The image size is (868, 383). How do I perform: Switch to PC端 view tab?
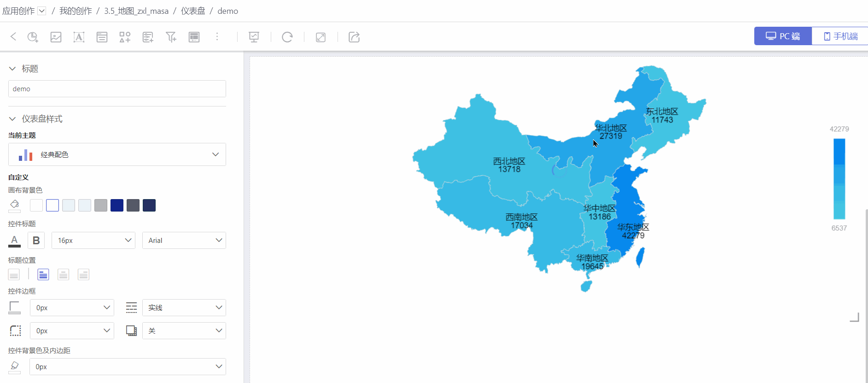pyautogui.click(x=783, y=36)
